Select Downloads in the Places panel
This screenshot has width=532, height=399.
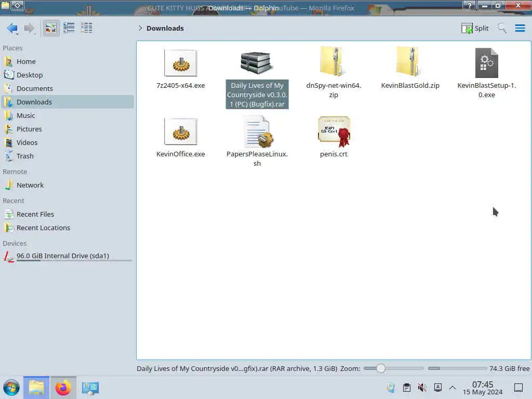click(68, 102)
